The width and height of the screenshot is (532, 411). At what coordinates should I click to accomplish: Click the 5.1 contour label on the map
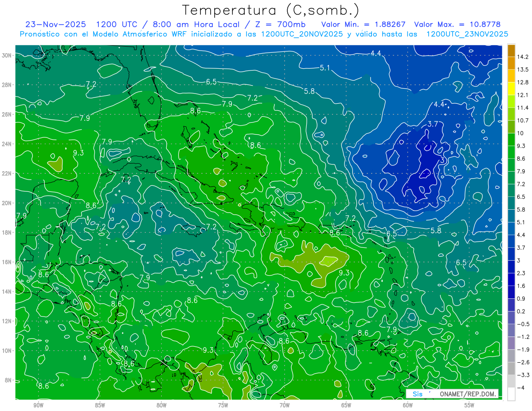tap(325, 68)
